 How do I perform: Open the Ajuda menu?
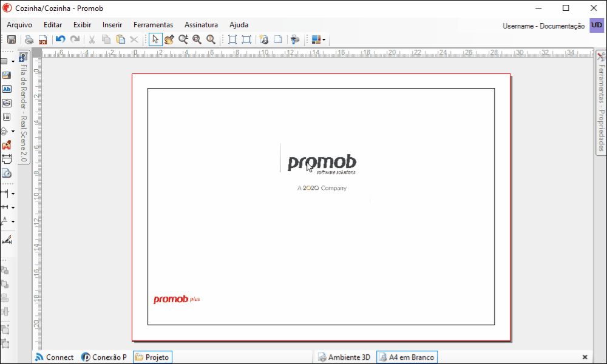coord(239,25)
